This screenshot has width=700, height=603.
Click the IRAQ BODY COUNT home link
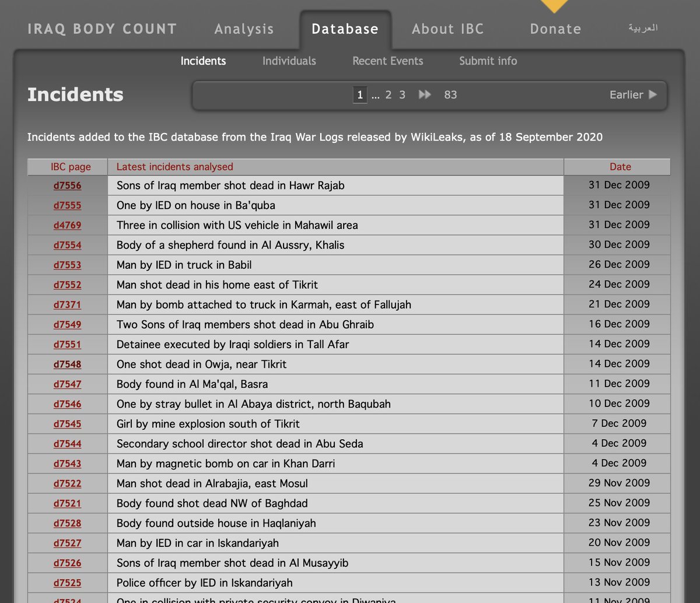point(101,29)
